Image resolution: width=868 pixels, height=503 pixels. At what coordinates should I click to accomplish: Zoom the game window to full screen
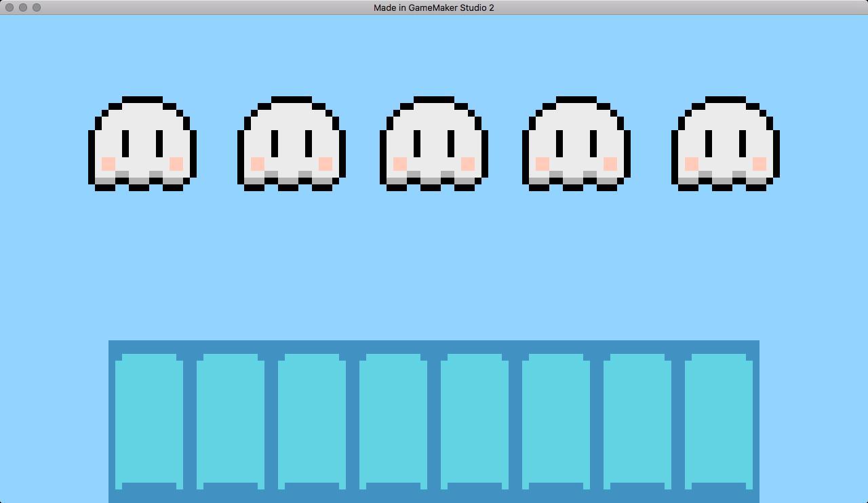[x=37, y=7]
